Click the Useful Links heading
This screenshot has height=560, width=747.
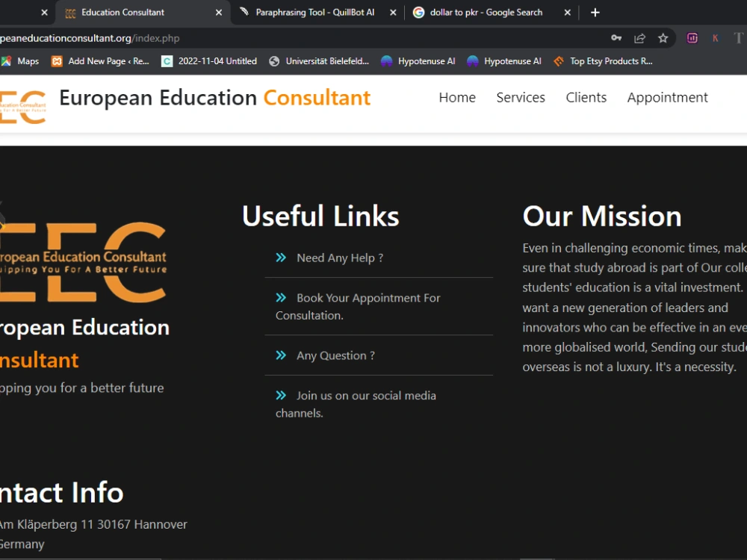click(x=320, y=217)
